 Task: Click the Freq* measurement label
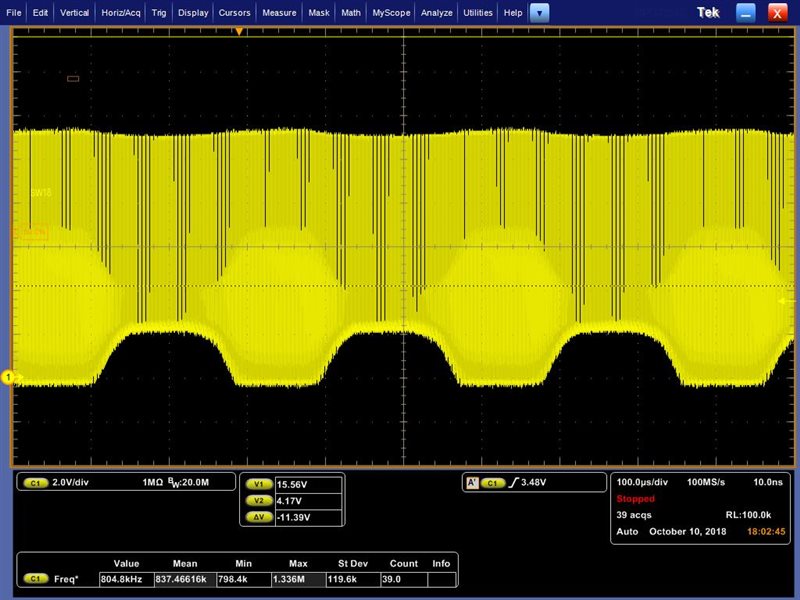[x=66, y=579]
